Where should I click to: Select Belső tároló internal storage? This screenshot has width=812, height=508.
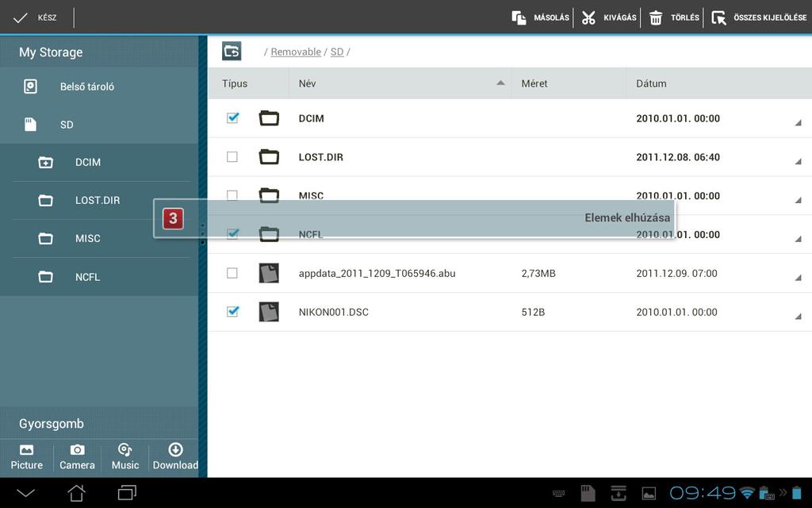(x=99, y=87)
